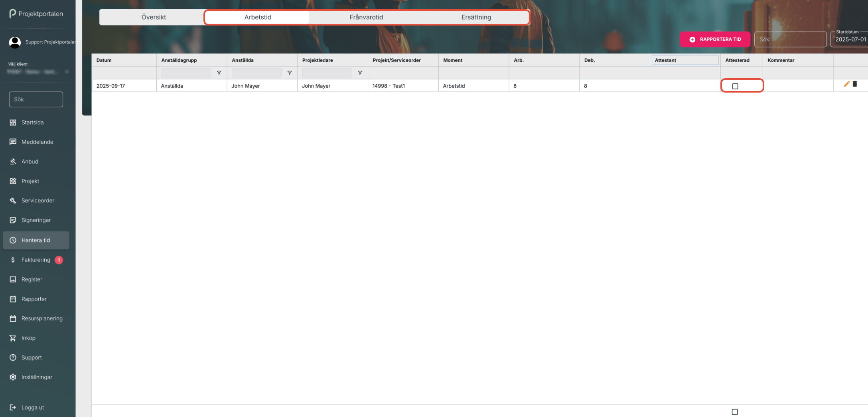This screenshot has width=868, height=417.
Task: Click the Projektportalen logo
Action: 36,14
